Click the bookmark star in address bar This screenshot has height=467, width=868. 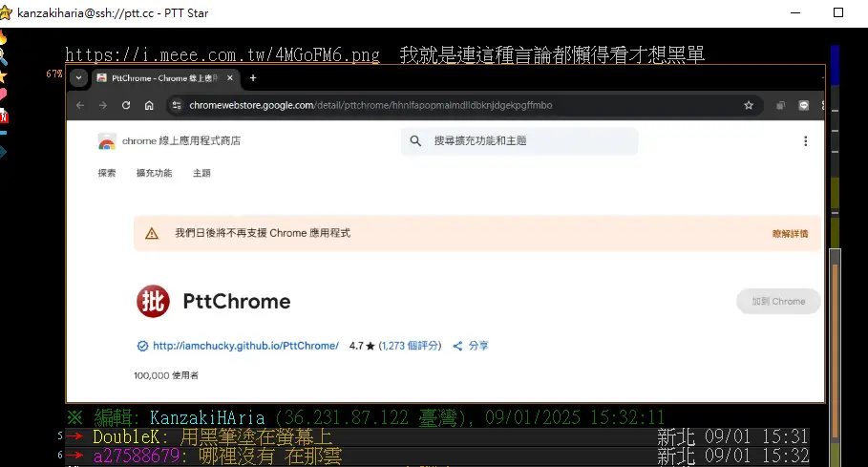pos(749,105)
